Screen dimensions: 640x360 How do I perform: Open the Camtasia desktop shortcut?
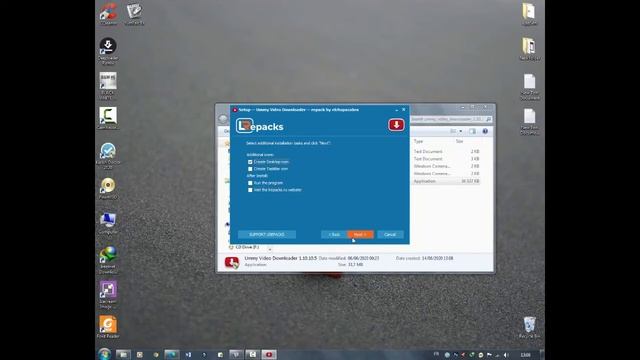[108, 118]
